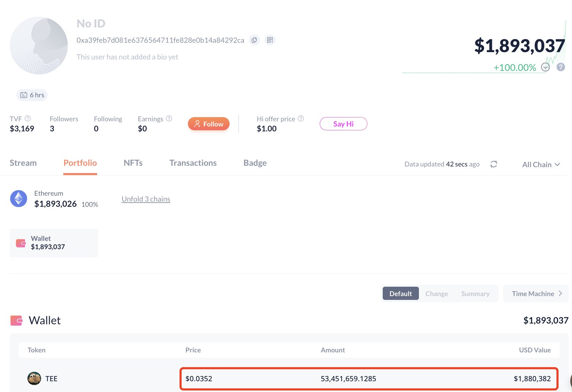Click the Ethereum chain logo

[x=19, y=199]
